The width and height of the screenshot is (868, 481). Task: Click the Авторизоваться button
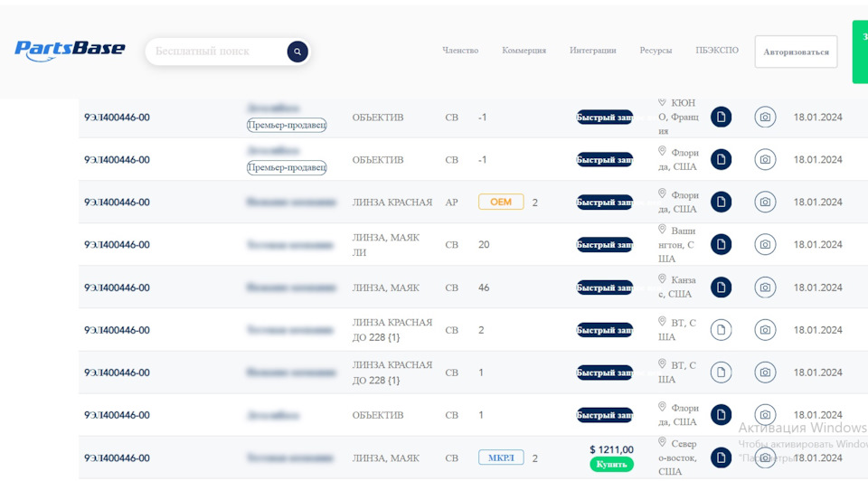pos(796,52)
